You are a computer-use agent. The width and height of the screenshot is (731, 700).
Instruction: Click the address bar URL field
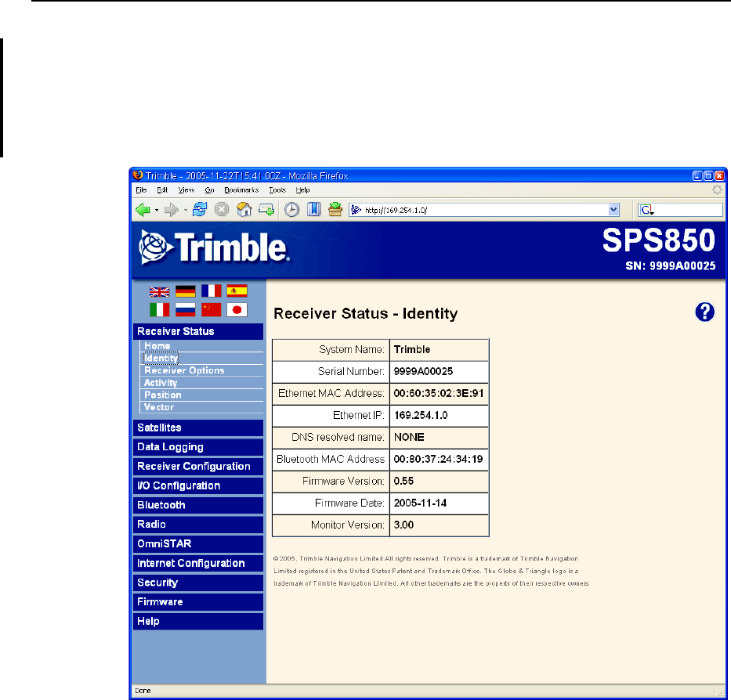tap(485, 210)
